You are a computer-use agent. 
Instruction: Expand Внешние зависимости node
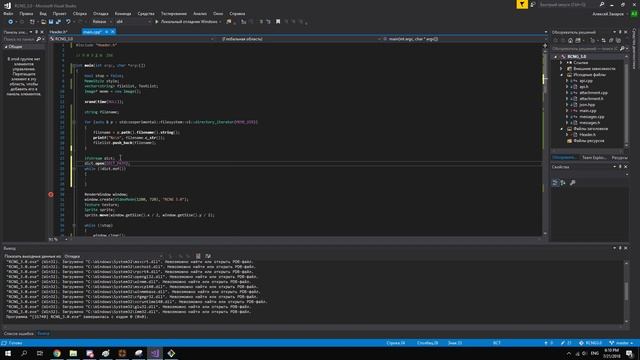point(561,69)
